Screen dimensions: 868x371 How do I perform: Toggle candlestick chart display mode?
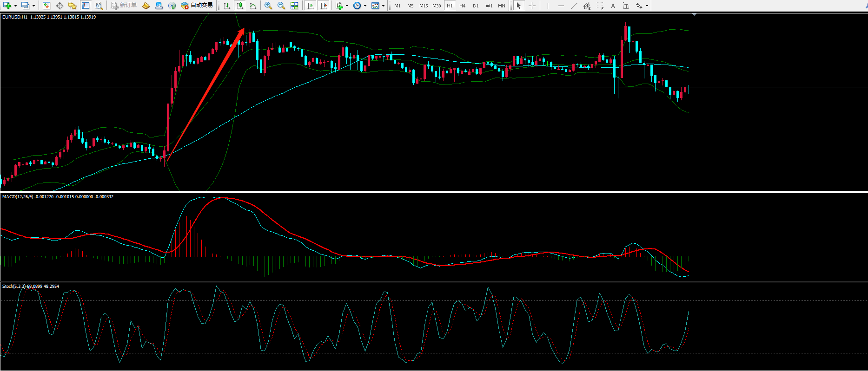coord(240,6)
